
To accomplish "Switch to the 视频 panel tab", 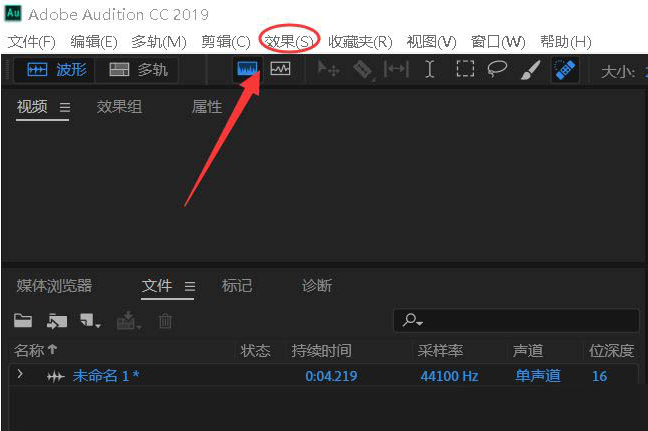I will pos(32,107).
